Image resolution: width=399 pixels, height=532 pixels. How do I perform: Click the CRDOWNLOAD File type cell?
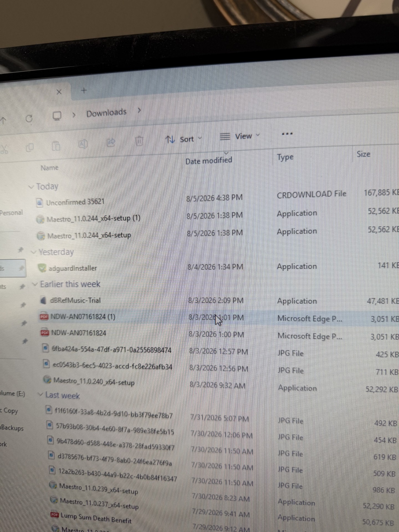311,194
